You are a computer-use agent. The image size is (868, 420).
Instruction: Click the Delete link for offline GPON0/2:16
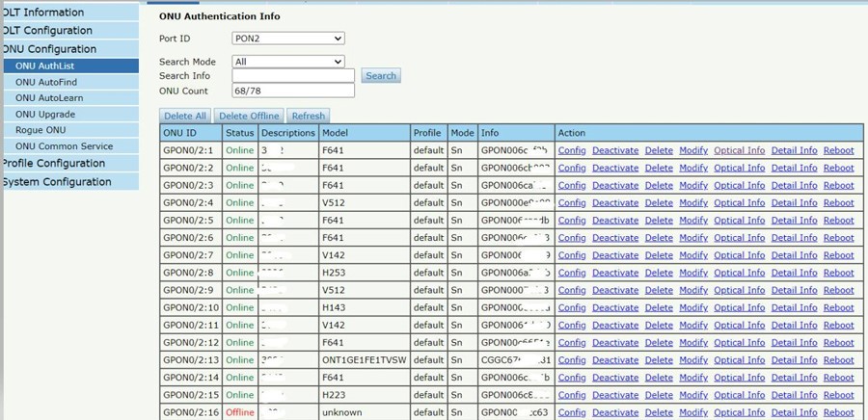coord(659,413)
